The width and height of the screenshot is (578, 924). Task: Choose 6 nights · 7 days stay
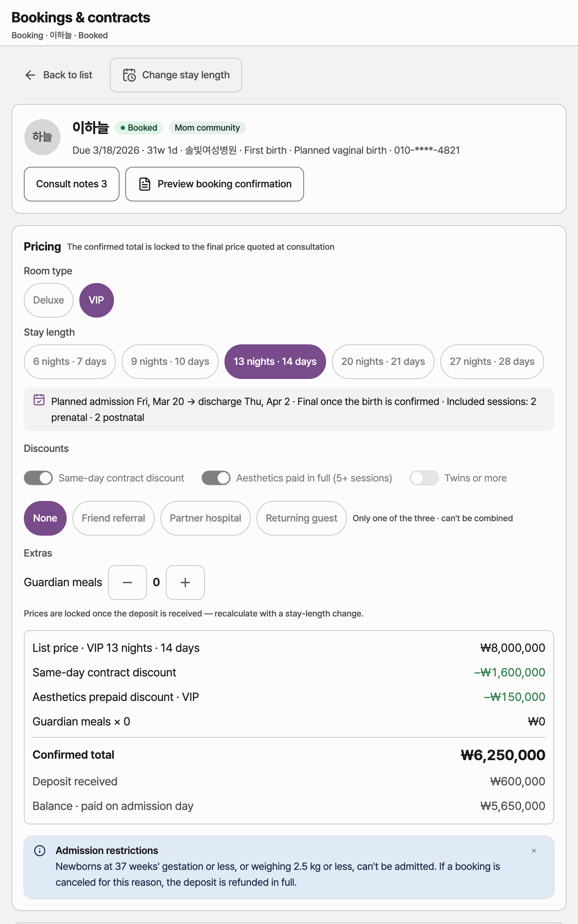[70, 362]
